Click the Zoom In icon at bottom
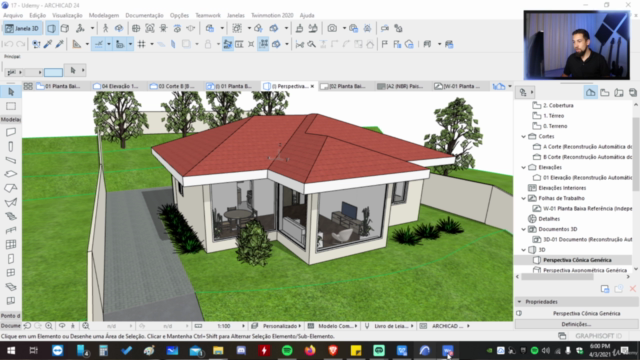This screenshot has height=360, width=640. point(49,326)
